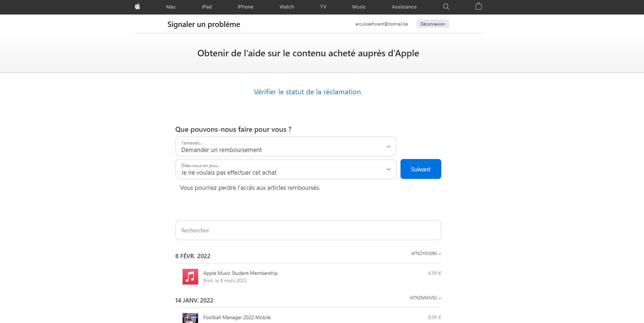Viewport: 644px width, 323px height.
Task: Click the Football Manager 2022 thumbnail
Action: point(190,318)
